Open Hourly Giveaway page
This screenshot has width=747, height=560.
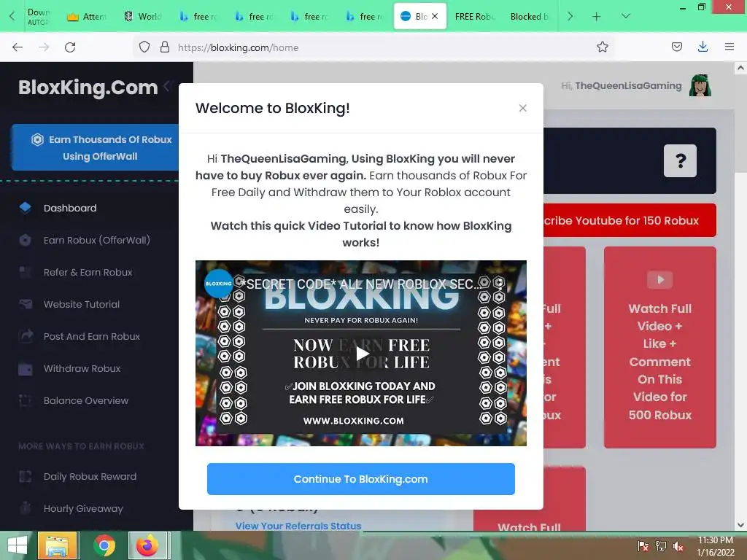tap(83, 508)
